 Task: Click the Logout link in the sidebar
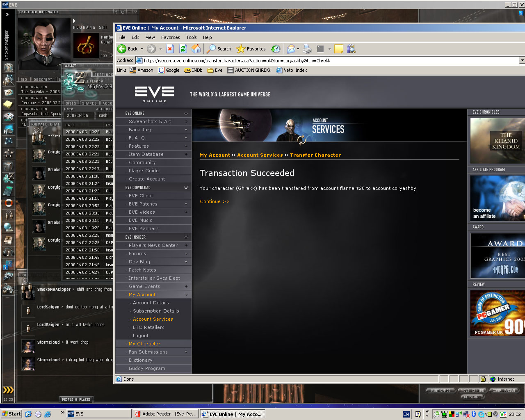141,336
